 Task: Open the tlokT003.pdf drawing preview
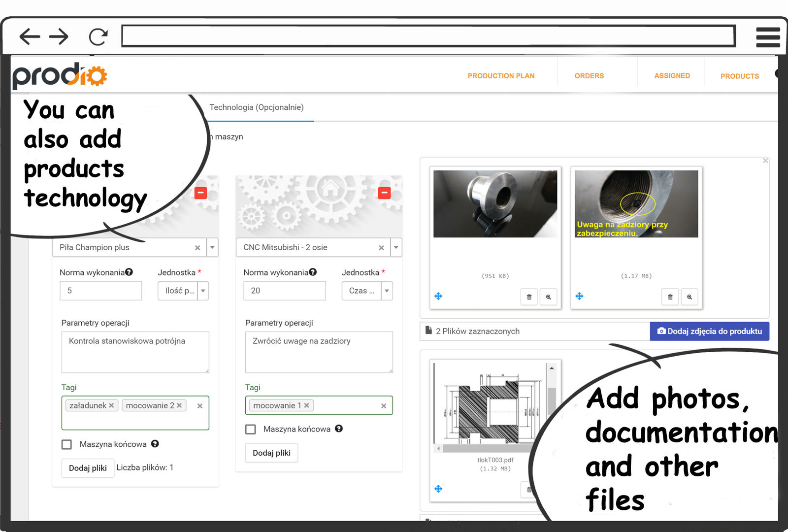[490, 404]
